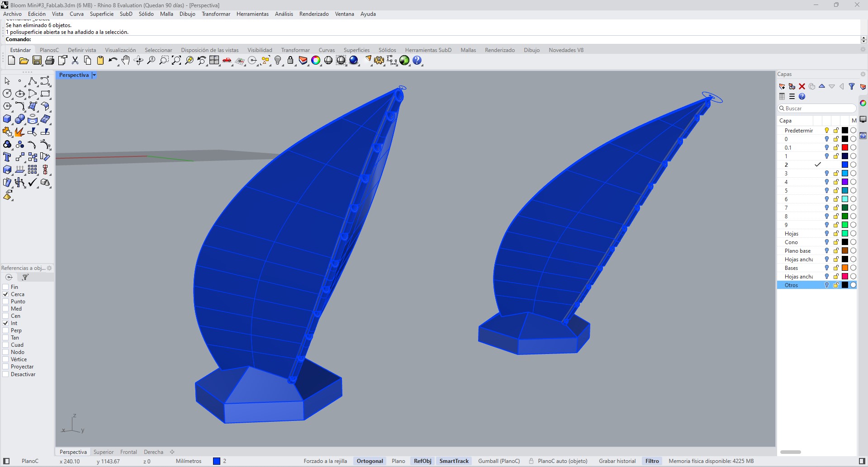
Task: Toggle the lock of layer Bases
Action: pos(836,268)
